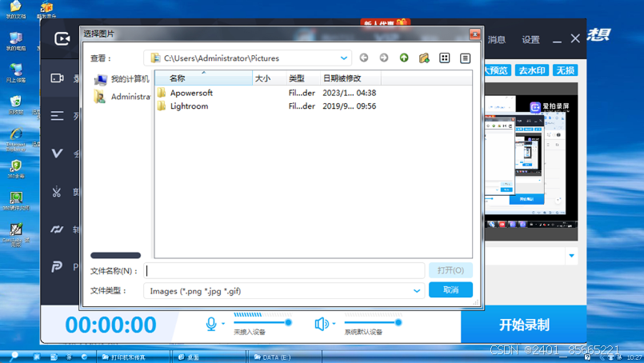Expand the path location dropdown
Image resolution: width=644 pixels, height=363 pixels.
click(344, 58)
